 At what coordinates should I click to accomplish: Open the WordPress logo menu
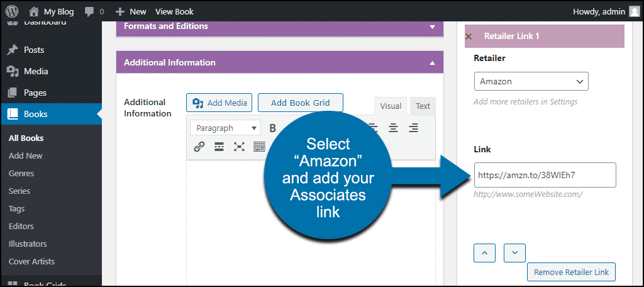coord(12,11)
